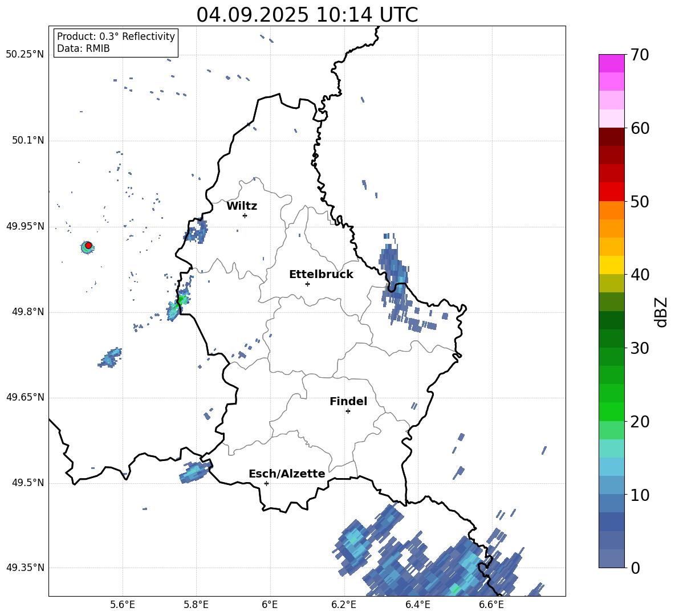The height and width of the screenshot is (616, 675).
Task: Click the 6.2°E longitude label
Action: coord(344,605)
